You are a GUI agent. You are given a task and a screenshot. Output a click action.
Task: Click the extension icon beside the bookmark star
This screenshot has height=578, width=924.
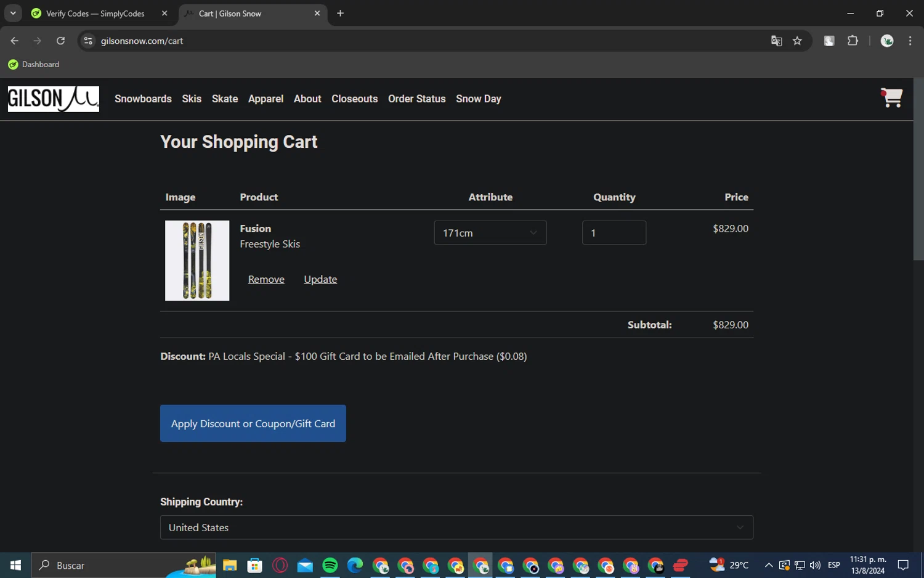(x=829, y=41)
